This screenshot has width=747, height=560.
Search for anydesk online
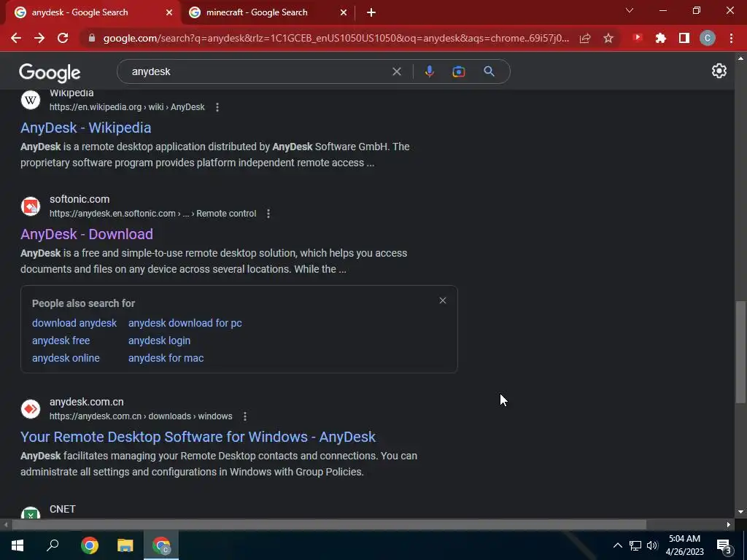pos(66,358)
